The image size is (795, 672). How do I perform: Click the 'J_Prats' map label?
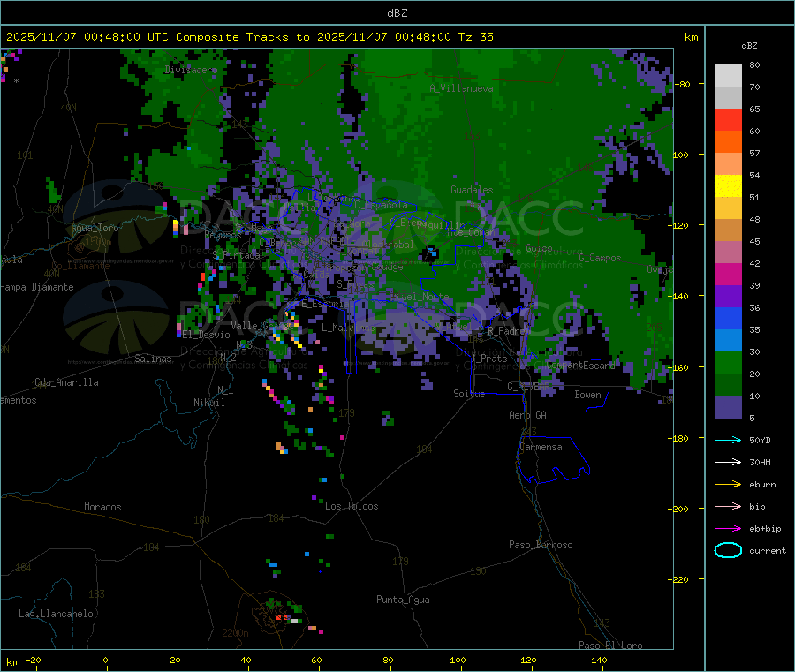pyautogui.click(x=489, y=358)
